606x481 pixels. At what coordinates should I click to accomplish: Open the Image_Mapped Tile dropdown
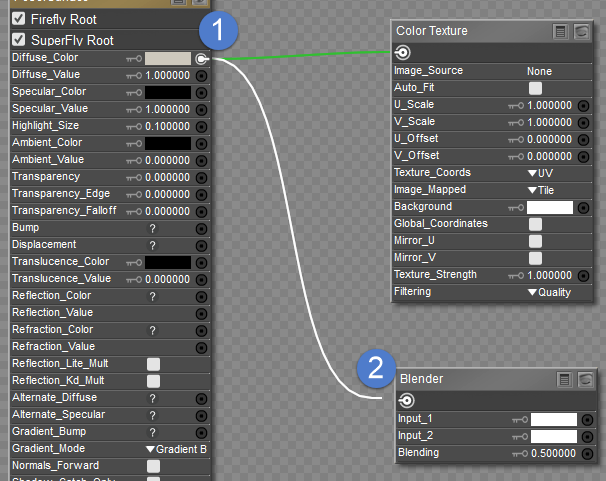pyautogui.click(x=540, y=190)
